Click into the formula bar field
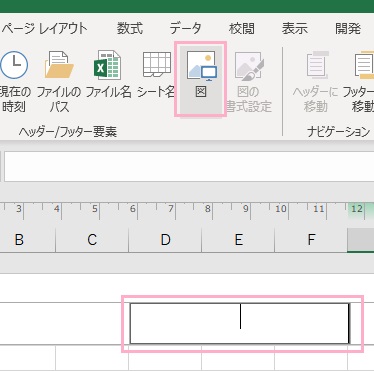 point(189,166)
